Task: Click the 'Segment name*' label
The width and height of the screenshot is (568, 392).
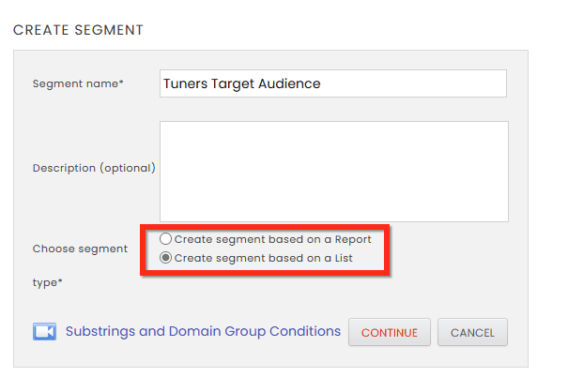Action: 78,84
